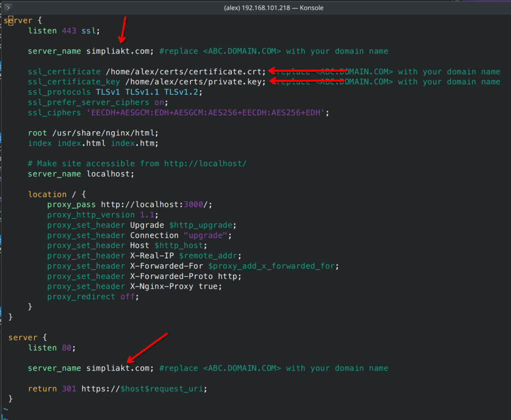Click the ssl_prefer_server_ciphers directive
The image size is (511, 420).
coord(88,102)
